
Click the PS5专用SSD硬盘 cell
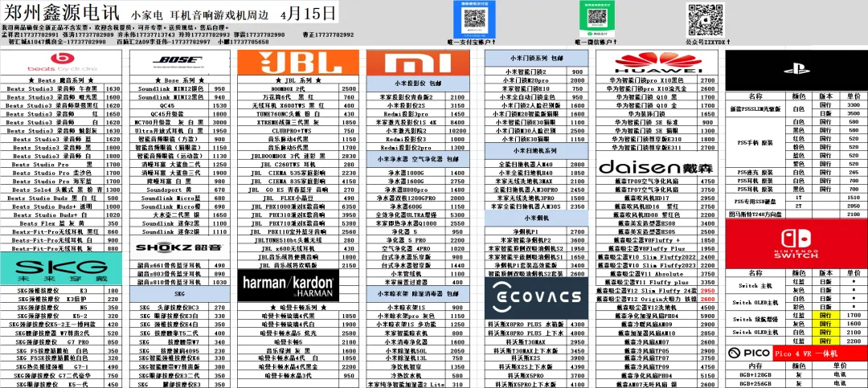click(x=755, y=201)
